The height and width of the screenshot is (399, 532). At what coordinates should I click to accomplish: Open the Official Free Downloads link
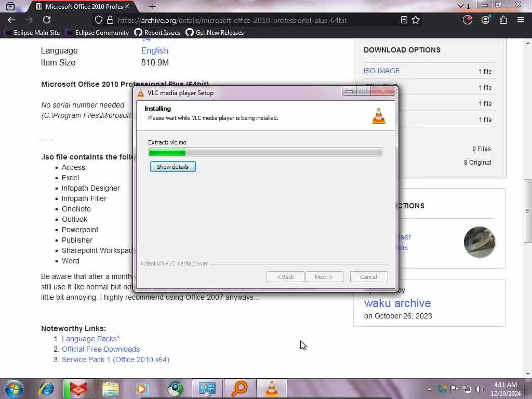tap(101, 349)
